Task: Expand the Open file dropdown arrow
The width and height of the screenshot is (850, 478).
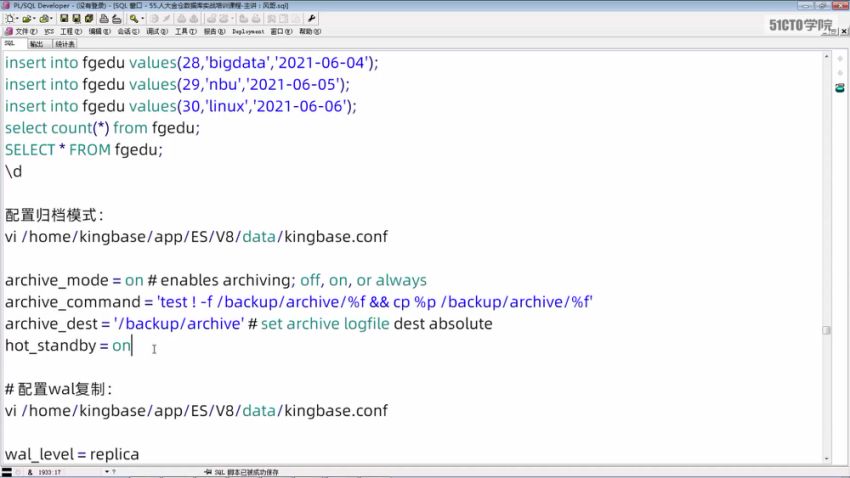Action: point(35,18)
